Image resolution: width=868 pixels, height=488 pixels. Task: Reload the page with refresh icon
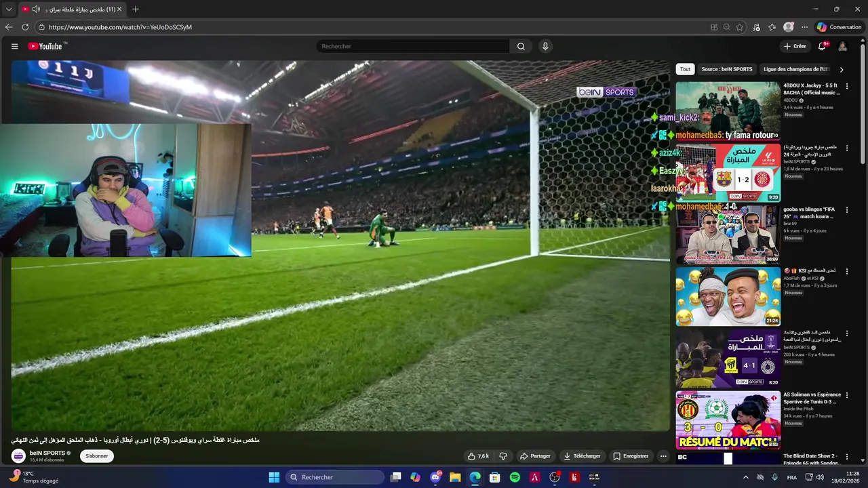(25, 27)
